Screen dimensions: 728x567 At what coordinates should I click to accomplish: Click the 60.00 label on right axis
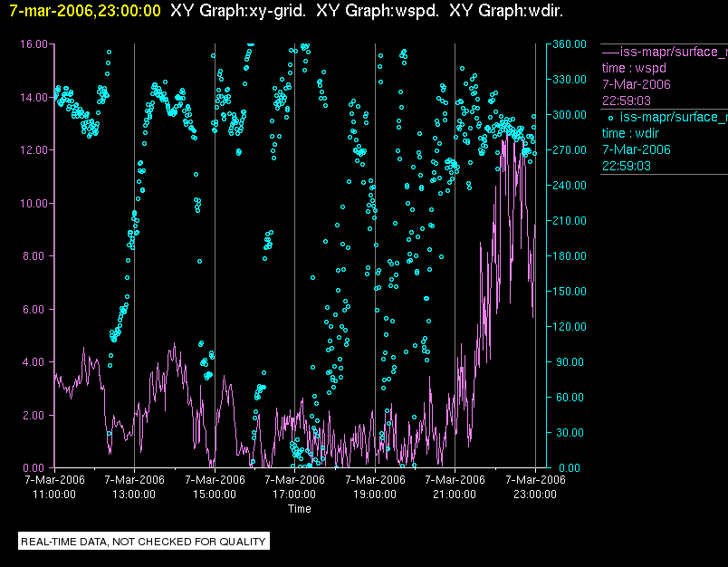click(570, 397)
